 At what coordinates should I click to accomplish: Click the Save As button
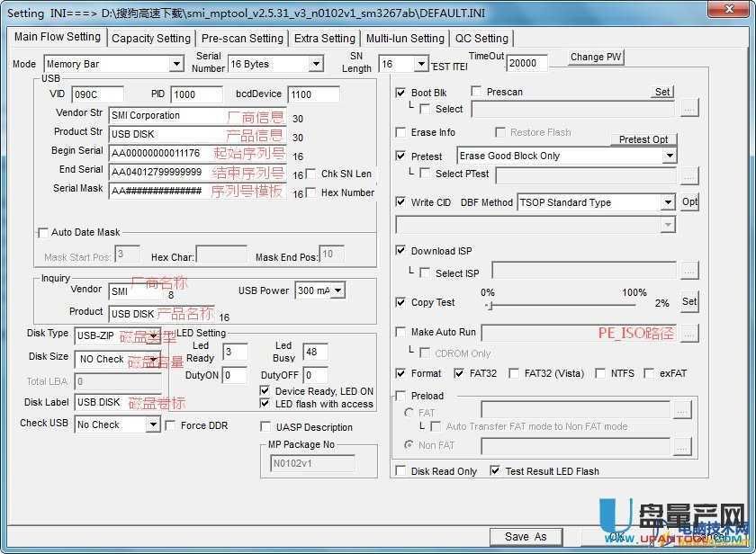tap(526, 537)
